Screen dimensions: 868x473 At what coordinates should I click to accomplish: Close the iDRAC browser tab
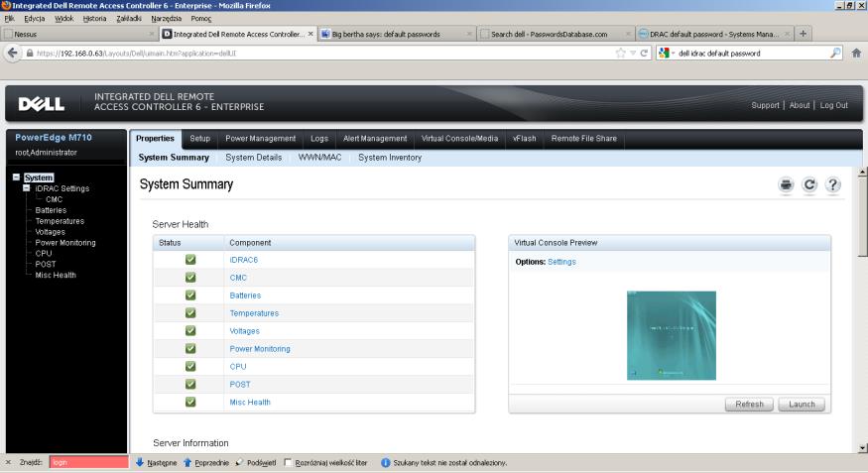pos(310,34)
